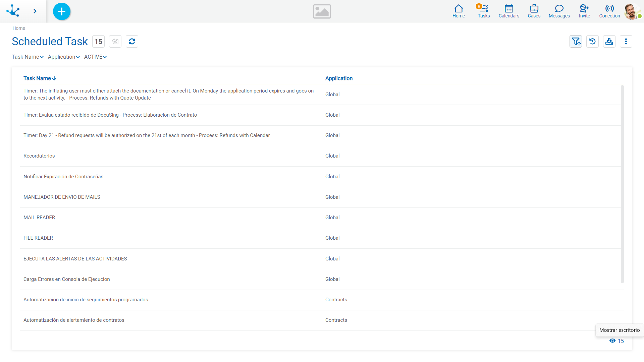The image size is (644, 362).
Task: Open the three-dot more options menu
Action: pos(626,42)
